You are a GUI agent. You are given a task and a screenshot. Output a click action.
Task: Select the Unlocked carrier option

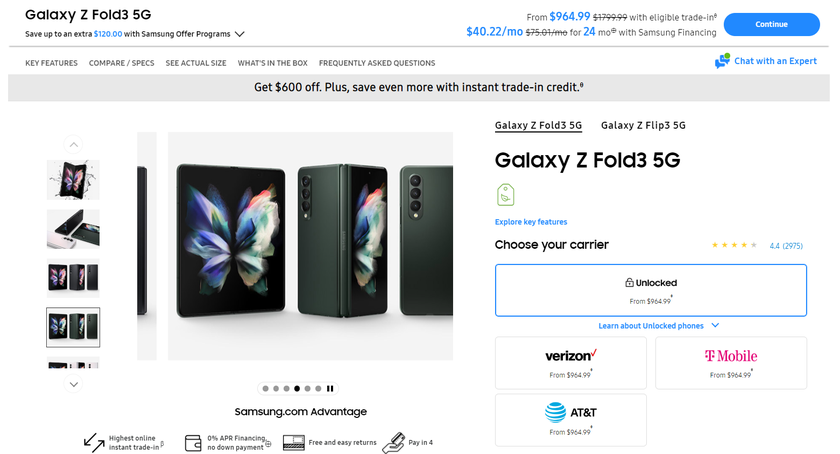pyautogui.click(x=650, y=290)
